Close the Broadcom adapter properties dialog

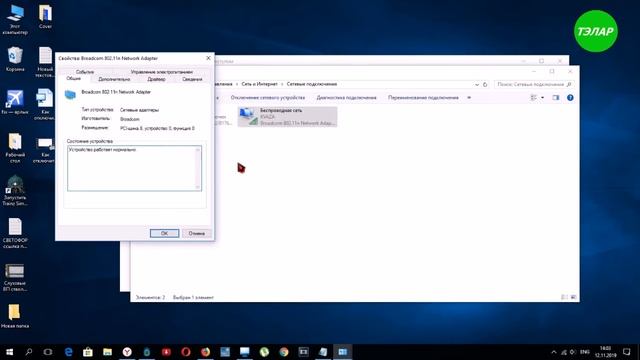click(208, 58)
